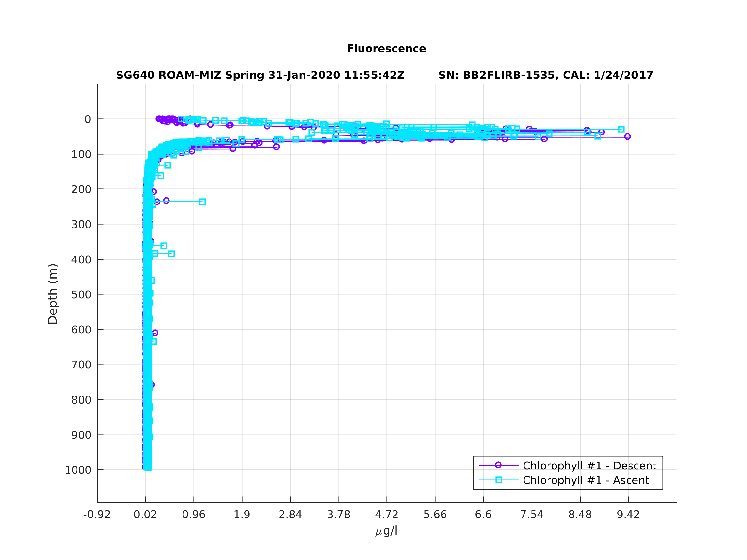This screenshot has width=747, height=560.
Task: Click the 4.72 x-axis tick label
Action: coord(387,515)
